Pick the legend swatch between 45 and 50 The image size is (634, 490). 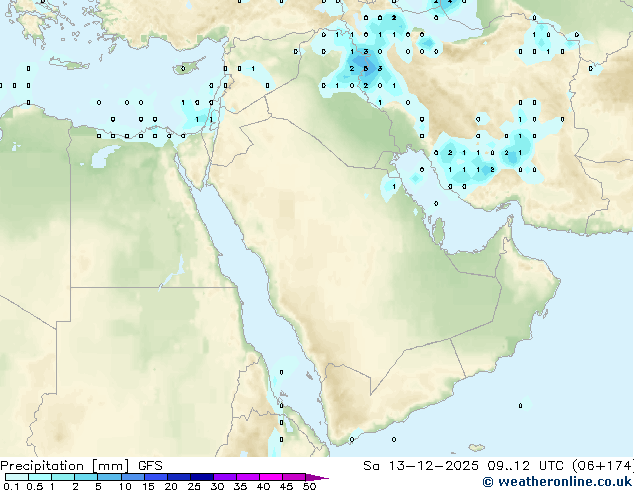click(x=294, y=477)
